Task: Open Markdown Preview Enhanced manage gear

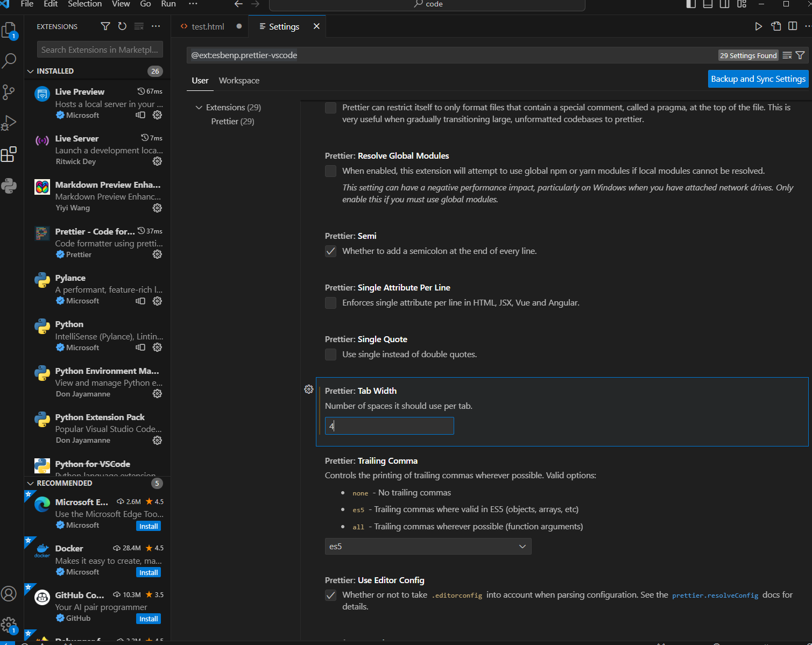Action: pyautogui.click(x=157, y=208)
